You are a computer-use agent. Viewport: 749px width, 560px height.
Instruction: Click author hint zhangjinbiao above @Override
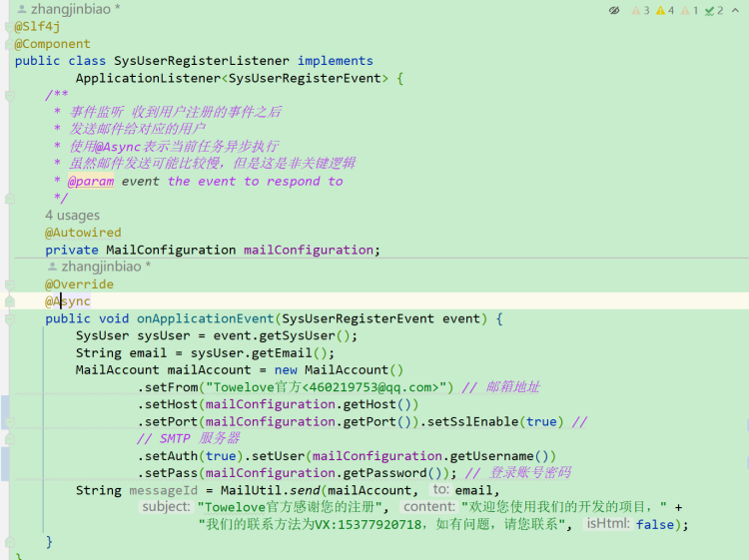pos(99,266)
